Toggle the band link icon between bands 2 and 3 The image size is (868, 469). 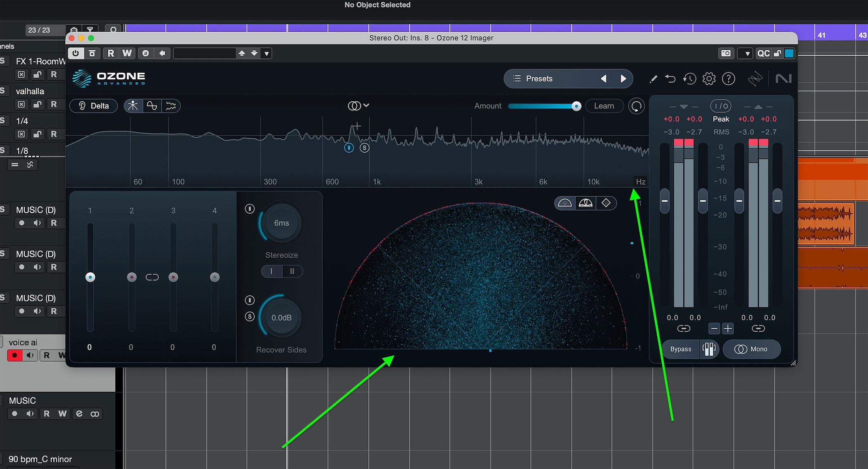click(x=152, y=277)
